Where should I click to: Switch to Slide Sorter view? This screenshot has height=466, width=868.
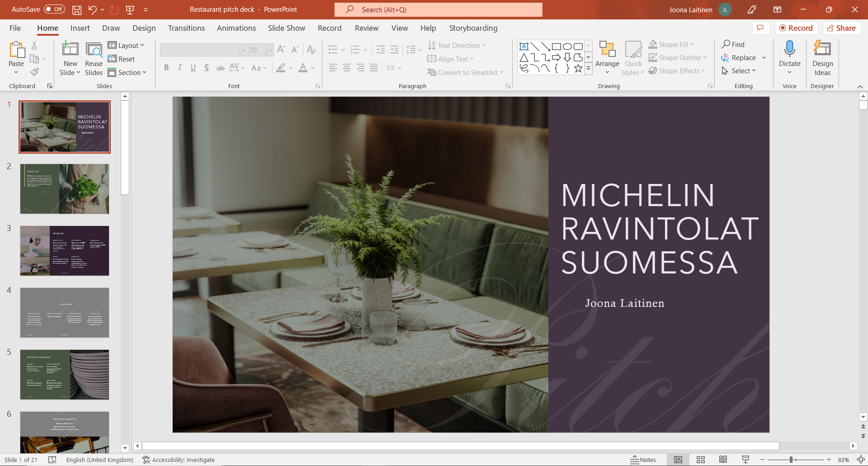click(x=700, y=460)
